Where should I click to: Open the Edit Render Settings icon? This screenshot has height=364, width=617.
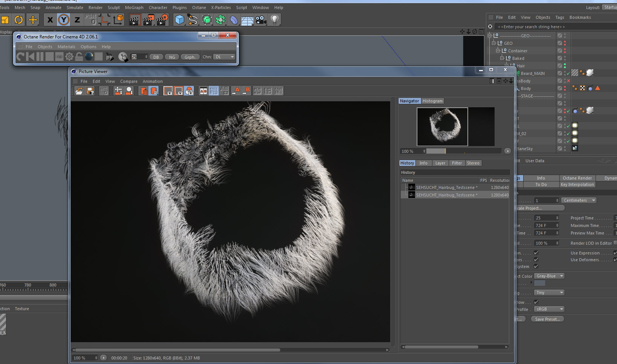[x=162, y=20]
